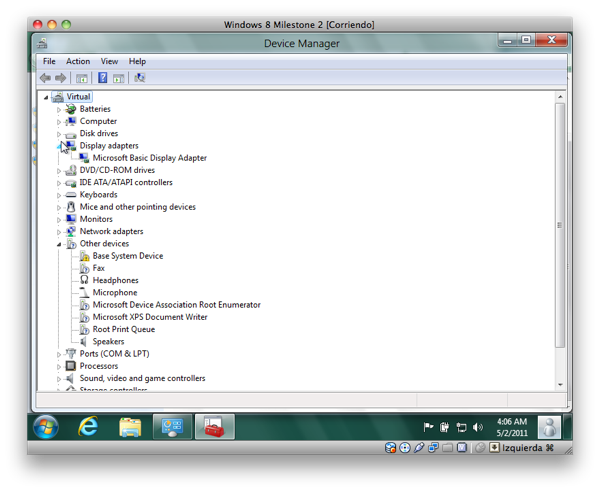Open the File menu
Viewport: 600px width, 492px height.
coord(49,61)
